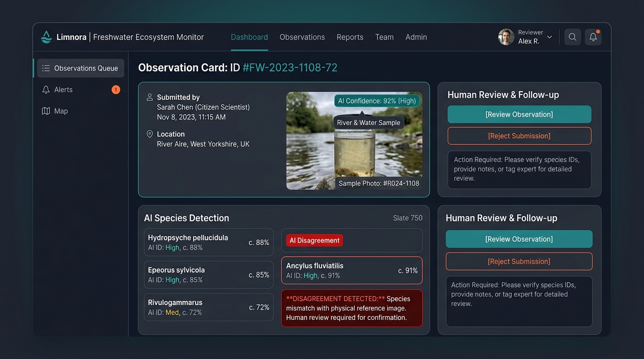Click Nov 8, 2023, 11:15 AM timestamp
Image resolution: width=644 pixels, height=359 pixels.
pyautogui.click(x=191, y=117)
